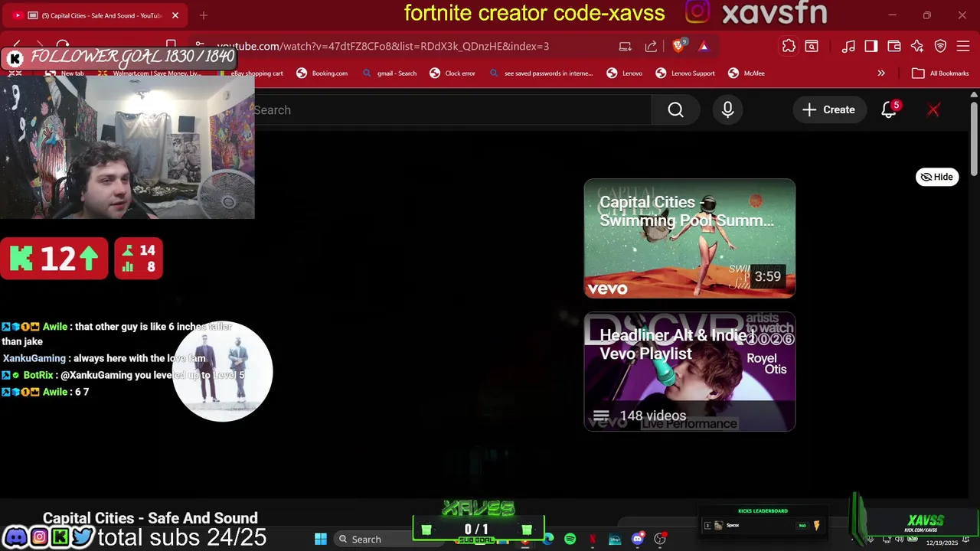Screen dimensions: 980x551
Task: Open Capital Cities Swimming Pool Summer video
Action: pyautogui.click(x=689, y=239)
